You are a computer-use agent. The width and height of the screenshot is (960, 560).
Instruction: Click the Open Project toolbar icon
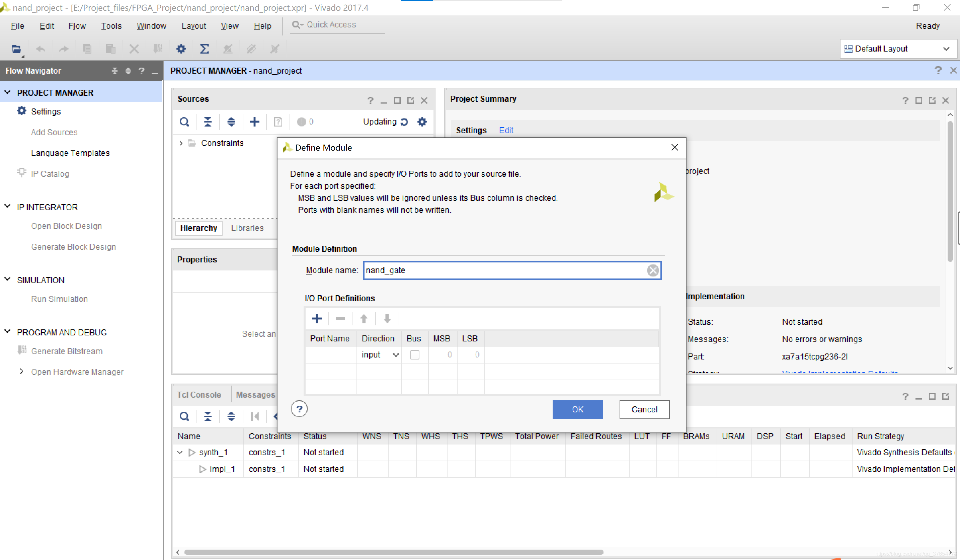(16, 49)
